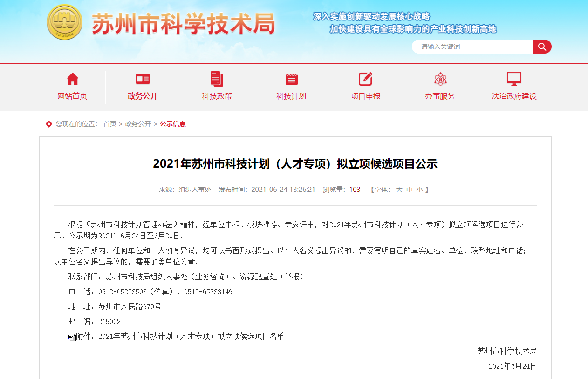Click the slogan 深入实施创新驱动发展核心战略
Screen dimensions: 588x379
coord(371,17)
